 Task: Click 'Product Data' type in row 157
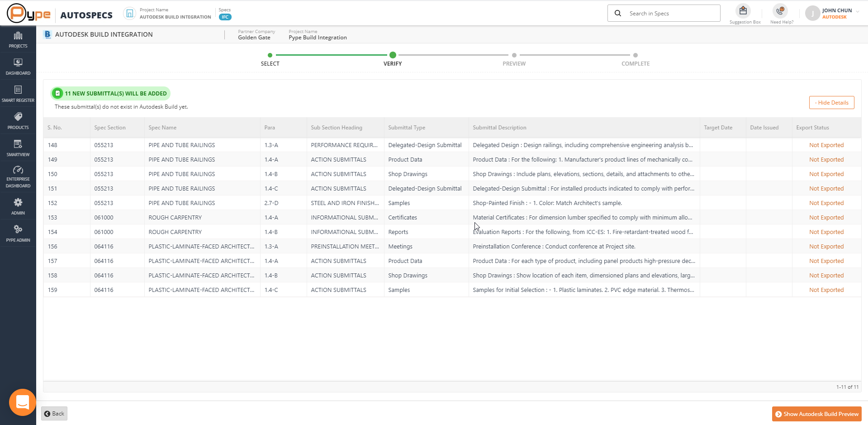[405, 261]
